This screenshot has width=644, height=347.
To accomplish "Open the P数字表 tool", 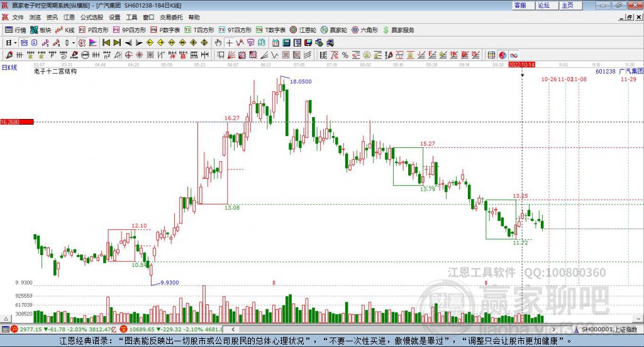I will coord(165,30).
